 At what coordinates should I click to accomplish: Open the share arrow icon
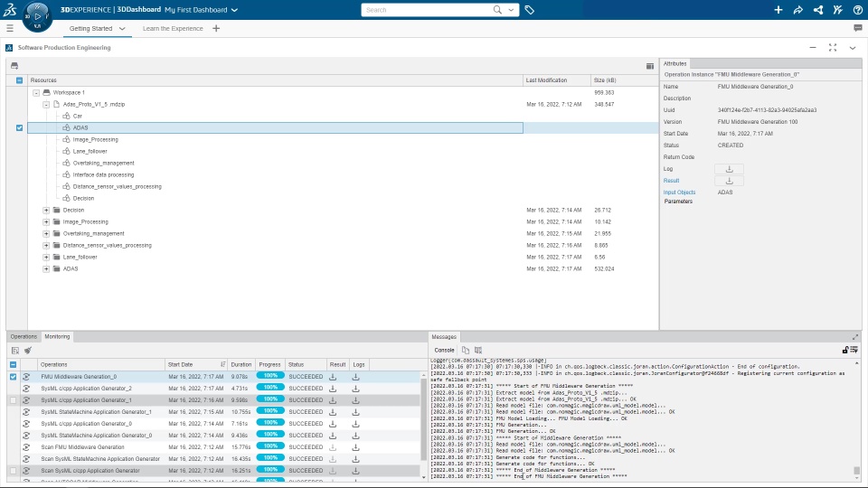pyautogui.click(x=797, y=9)
